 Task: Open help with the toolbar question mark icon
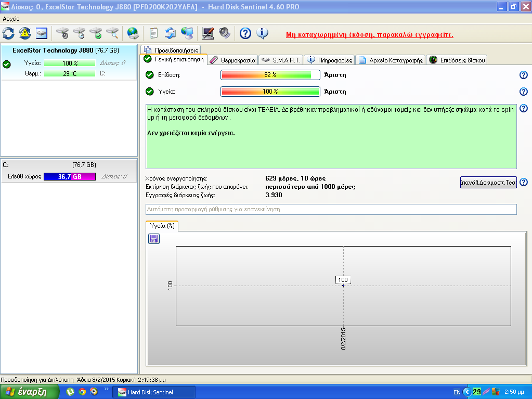(245, 33)
